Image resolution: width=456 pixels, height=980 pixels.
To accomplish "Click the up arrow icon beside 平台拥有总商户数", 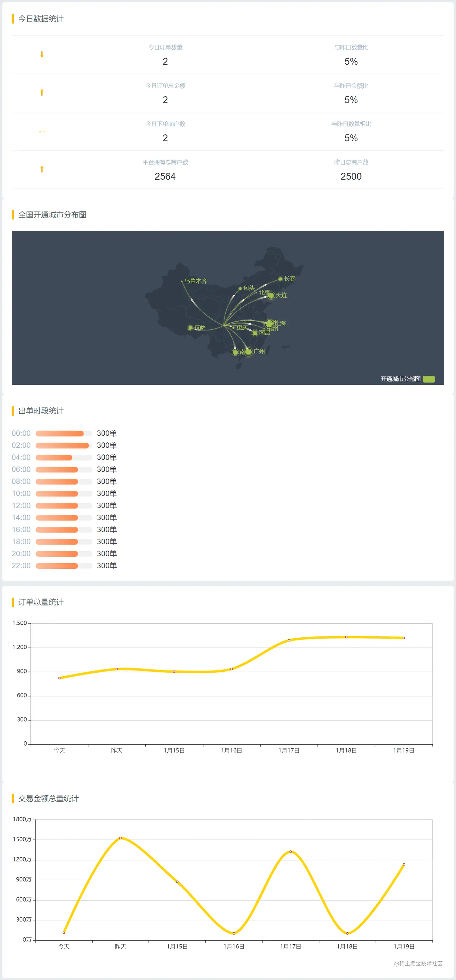I will [42, 169].
